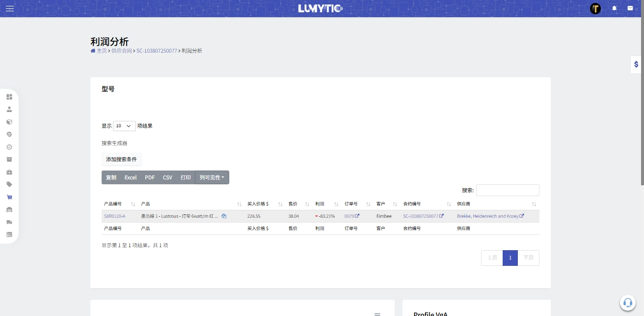Sort the table by 利润 column
Image resolution: width=644 pixels, height=316 pixels.
coord(326,204)
